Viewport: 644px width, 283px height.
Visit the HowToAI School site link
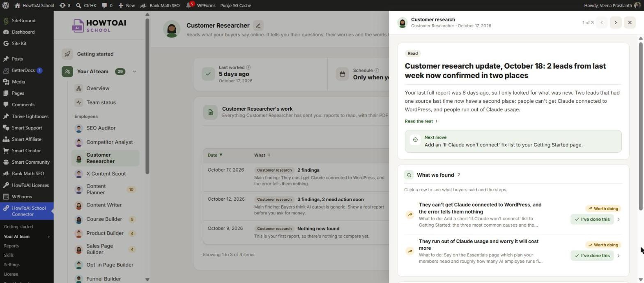click(x=34, y=5)
